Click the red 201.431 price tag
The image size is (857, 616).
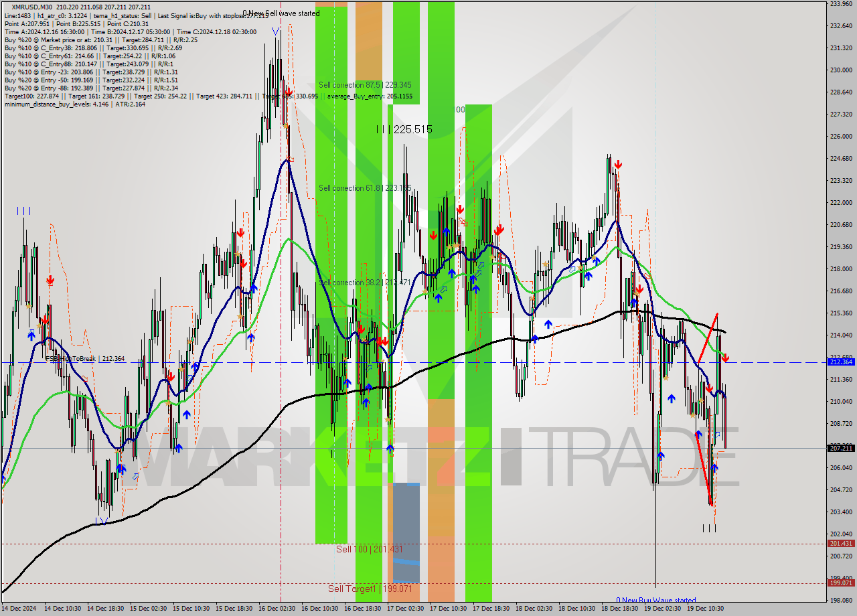tap(841, 544)
